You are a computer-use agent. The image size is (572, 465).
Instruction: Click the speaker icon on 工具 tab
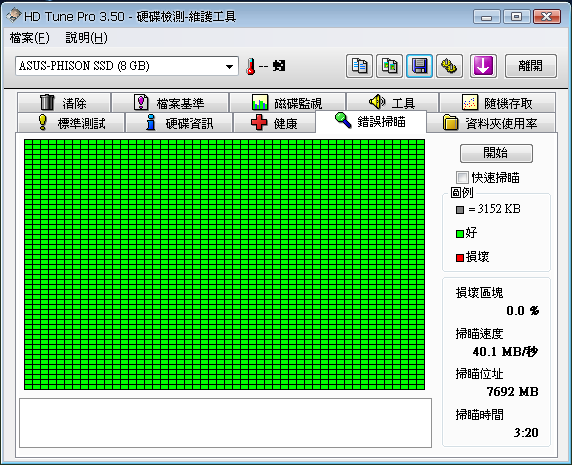pyautogui.click(x=377, y=102)
